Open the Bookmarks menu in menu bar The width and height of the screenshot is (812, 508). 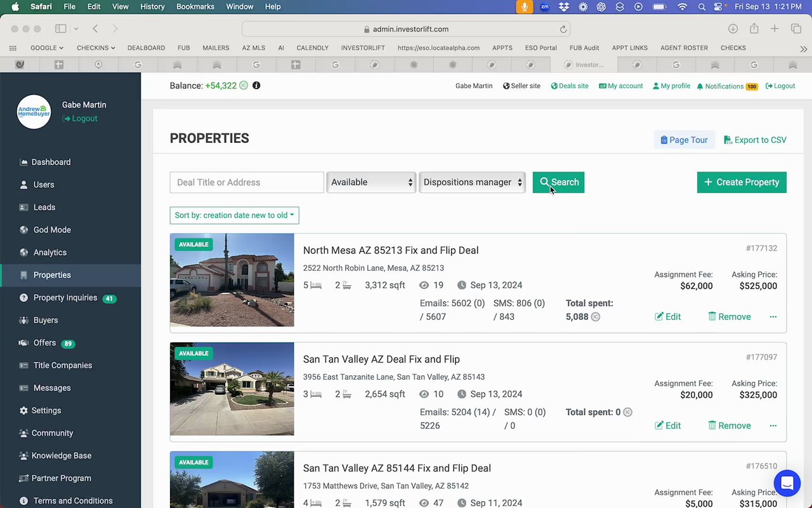pyautogui.click(x=196, y=6)
